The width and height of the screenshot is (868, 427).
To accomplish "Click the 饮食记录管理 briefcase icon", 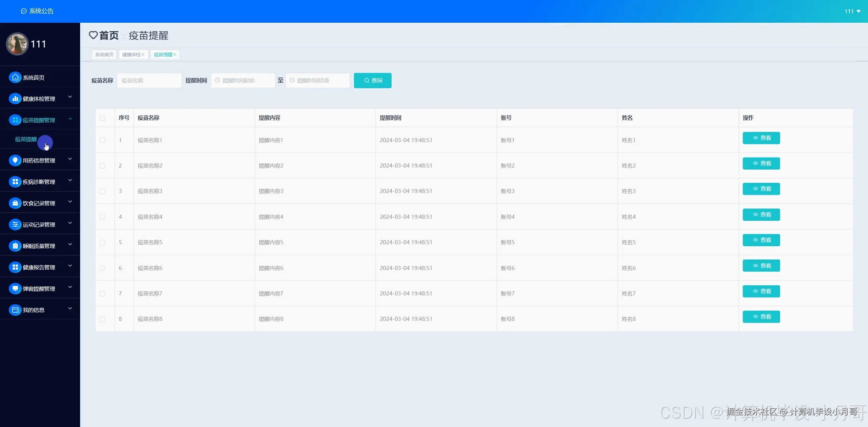I will click(15, 203).
